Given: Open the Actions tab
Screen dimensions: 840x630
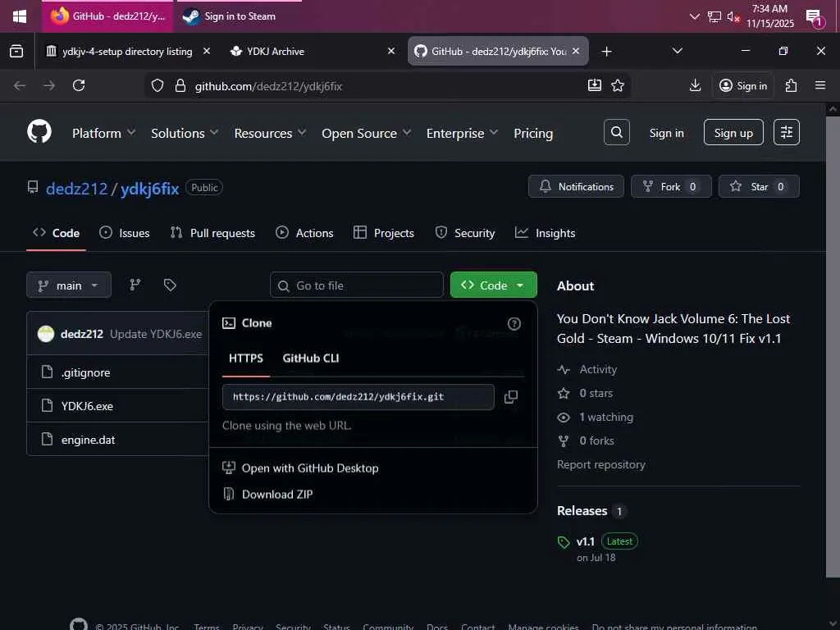Looking at the screenshot, I should pos(304,233).
